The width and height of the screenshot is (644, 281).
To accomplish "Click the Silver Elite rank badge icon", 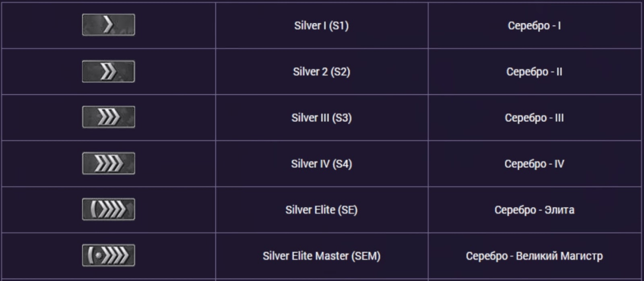I will tap(109, 209).
